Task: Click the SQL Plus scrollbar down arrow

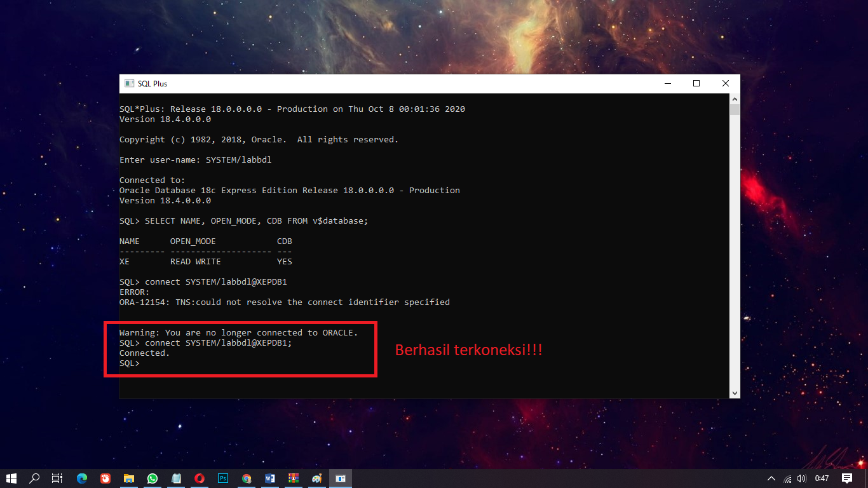Action: 735,393
